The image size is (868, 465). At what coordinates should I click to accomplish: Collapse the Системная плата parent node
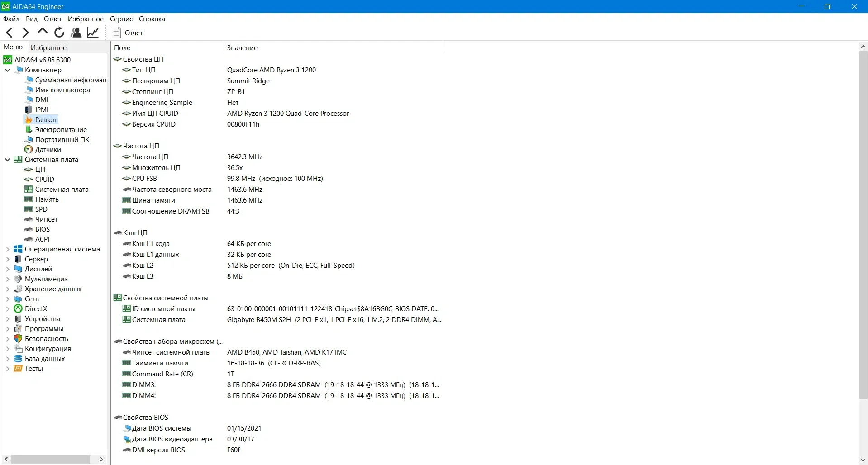(x=7, y=160)
